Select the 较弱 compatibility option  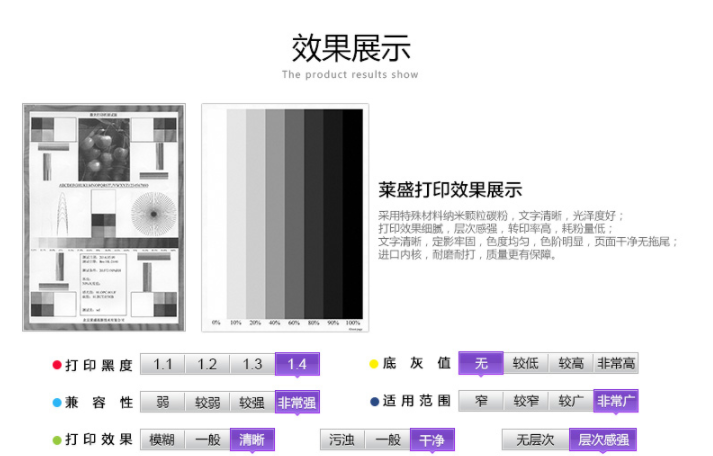207,402
